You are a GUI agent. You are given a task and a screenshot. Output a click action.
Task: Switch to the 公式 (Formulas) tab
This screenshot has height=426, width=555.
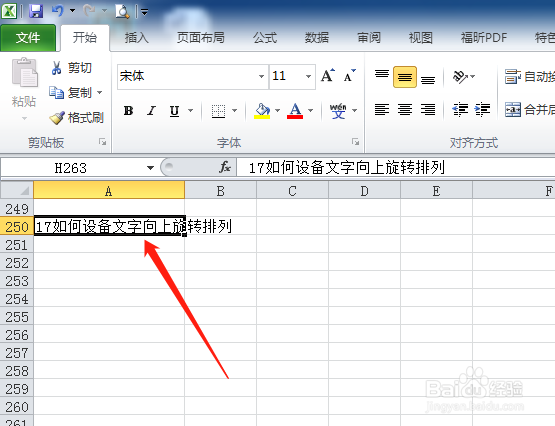click(x=265, y=38)
